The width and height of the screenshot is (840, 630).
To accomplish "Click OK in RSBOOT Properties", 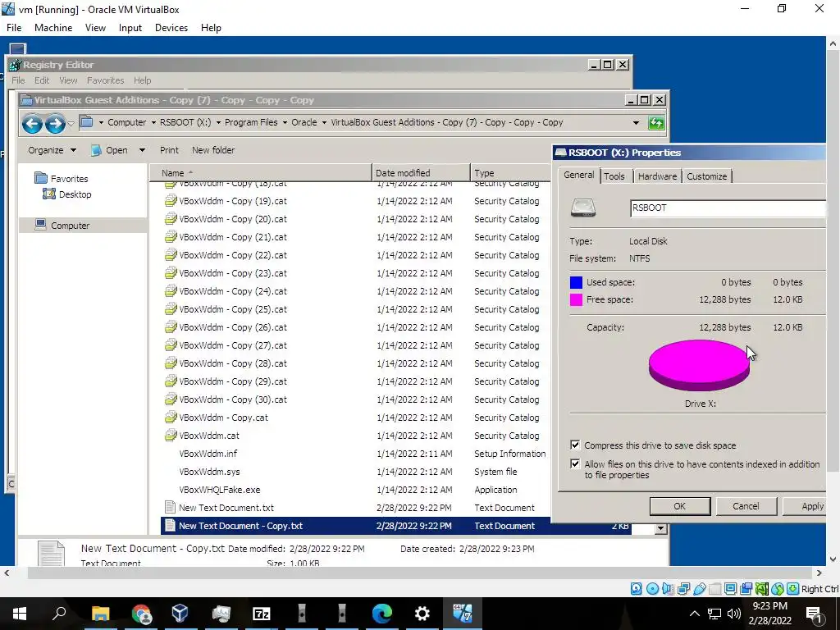I will [x=680, y=506].
